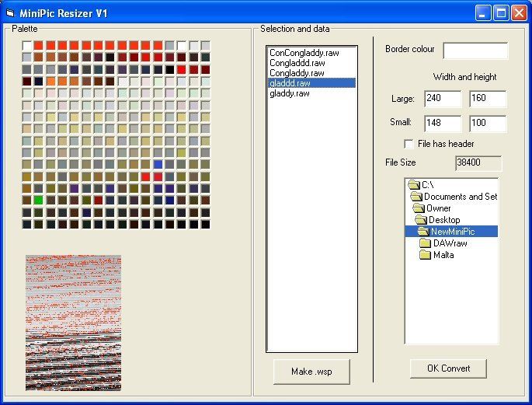Focus the Large height field showing 160
The width and height of the screenshot is (532, 405).
[x=488, y=99]
